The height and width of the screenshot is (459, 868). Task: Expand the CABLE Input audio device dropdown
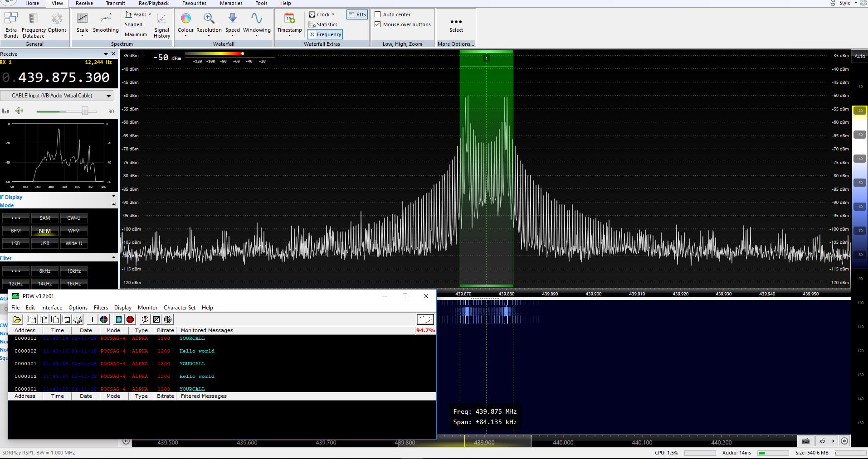pos(108,96)
